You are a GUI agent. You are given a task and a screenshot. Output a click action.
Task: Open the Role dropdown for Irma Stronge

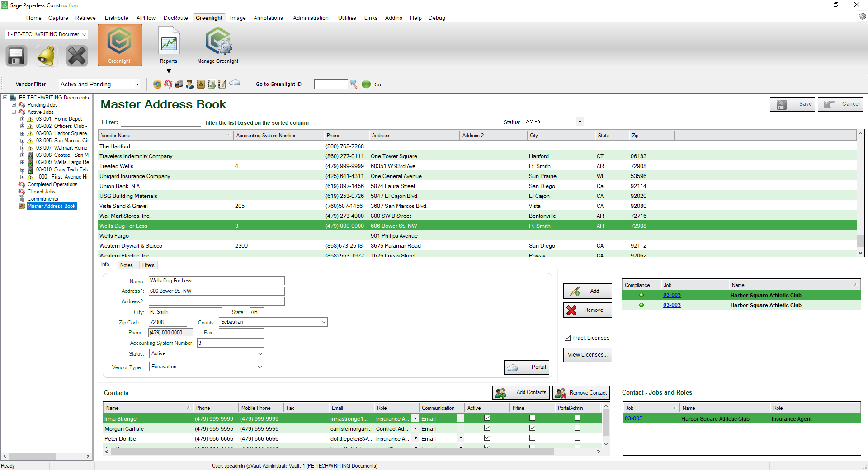pos(415,418)
